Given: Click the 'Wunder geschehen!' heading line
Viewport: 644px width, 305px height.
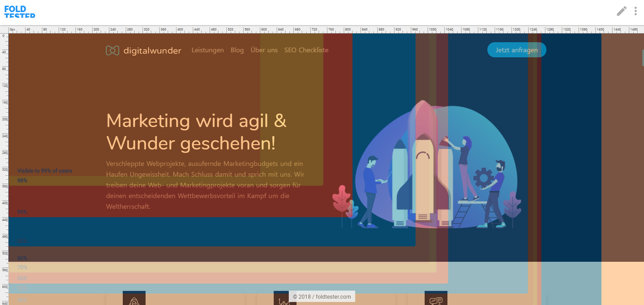Looking at the screenshot, I should [x=191, y=143].
